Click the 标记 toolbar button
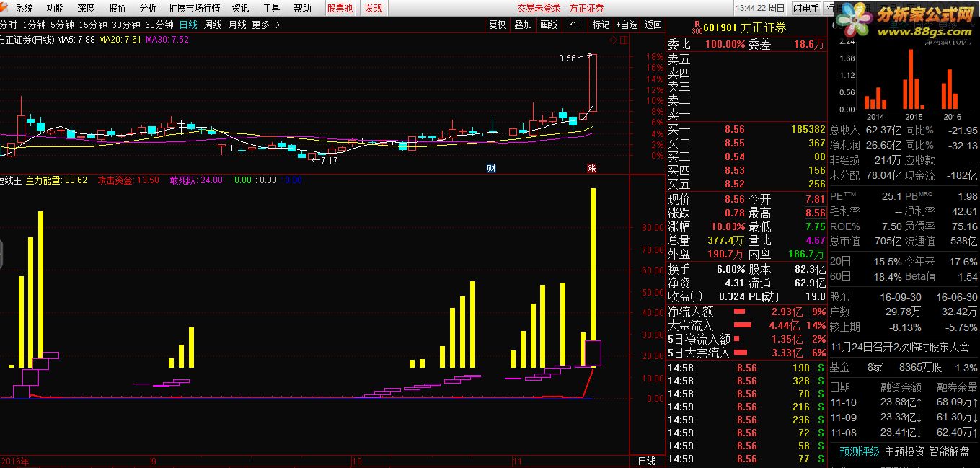980x468 pixels. [x=601, y=25]
